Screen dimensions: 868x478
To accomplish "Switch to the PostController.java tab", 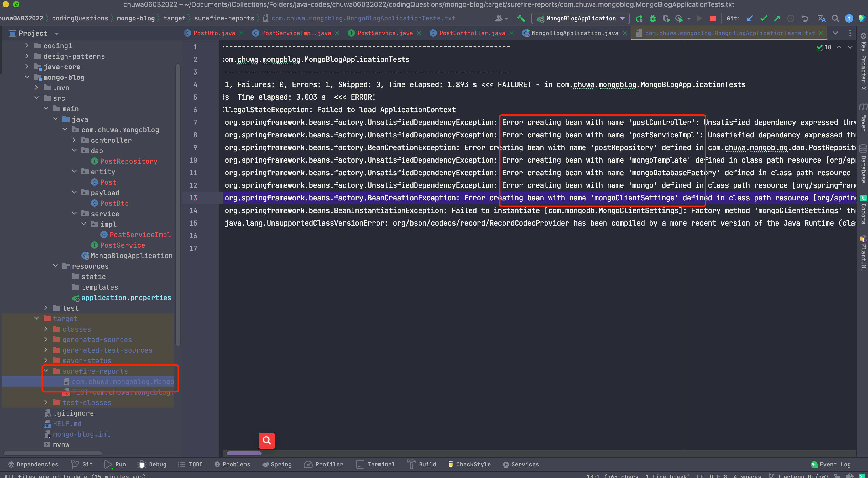I will pyautogui.click(x=472, y=33).
